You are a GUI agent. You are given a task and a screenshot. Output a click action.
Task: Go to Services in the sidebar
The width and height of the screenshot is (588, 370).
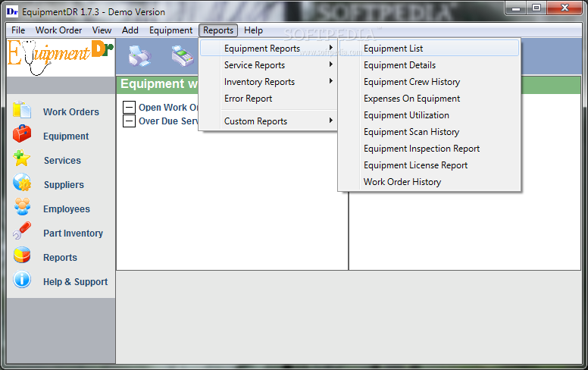[62, 160]
